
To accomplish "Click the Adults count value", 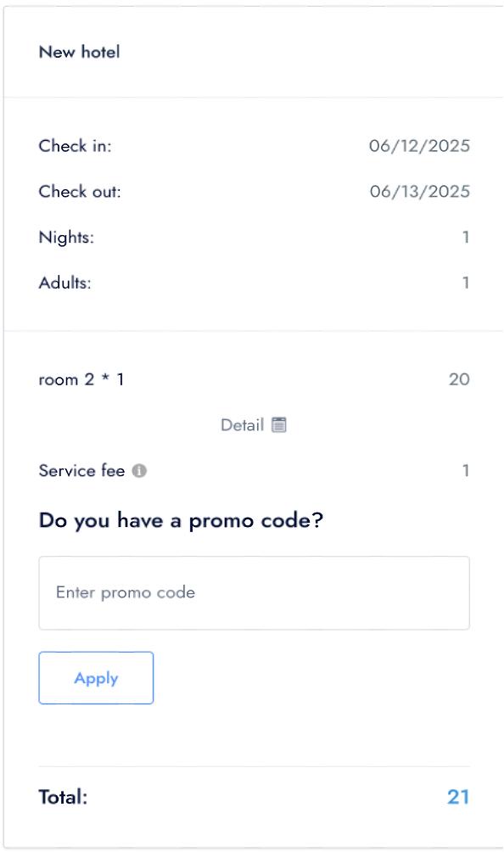I will 466,283.
